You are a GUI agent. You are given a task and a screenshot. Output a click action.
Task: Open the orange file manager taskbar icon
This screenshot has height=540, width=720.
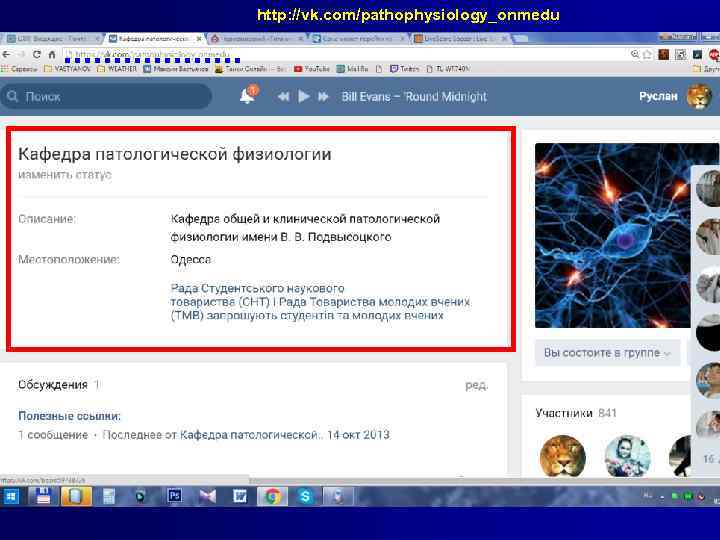tap(76, 496)
